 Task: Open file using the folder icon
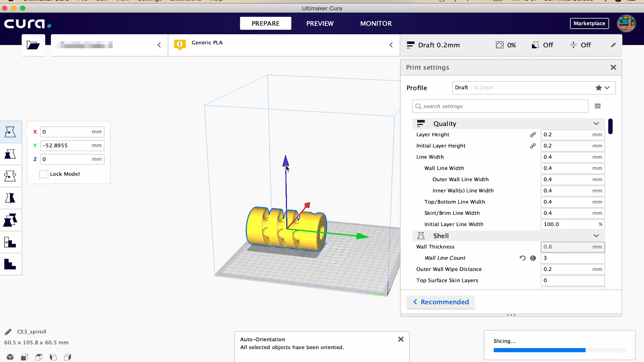coord(33,45)
